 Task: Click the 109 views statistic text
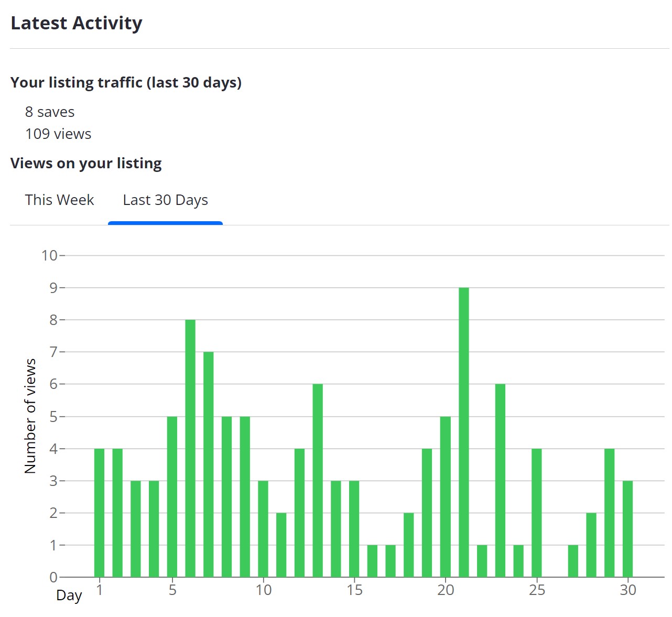(x=58, y=134)
